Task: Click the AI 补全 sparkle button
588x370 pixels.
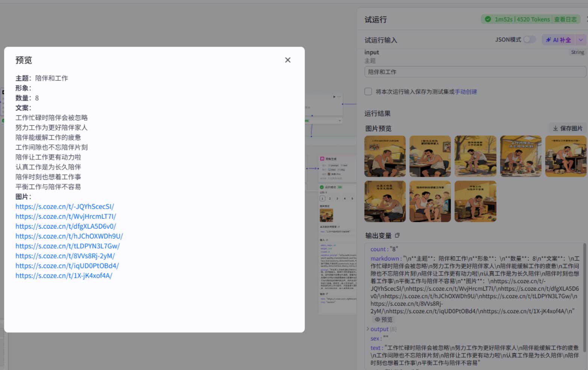Action: (x=558, y=40)
